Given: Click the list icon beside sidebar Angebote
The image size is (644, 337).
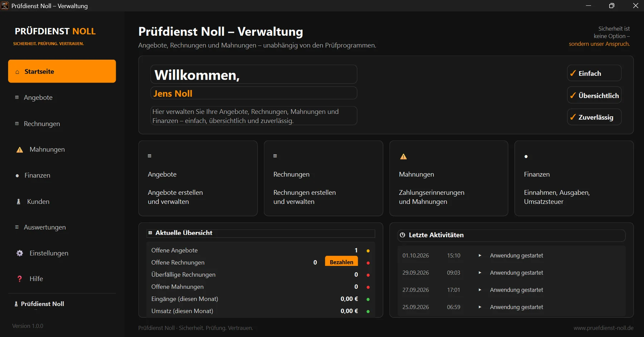Looking at the screenshot, I should 17,97.
